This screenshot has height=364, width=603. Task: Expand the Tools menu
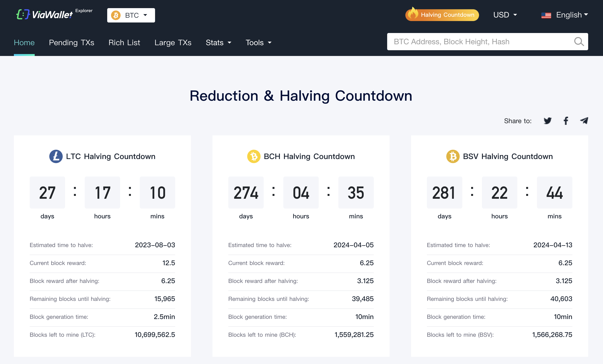[x=258, y=43]
